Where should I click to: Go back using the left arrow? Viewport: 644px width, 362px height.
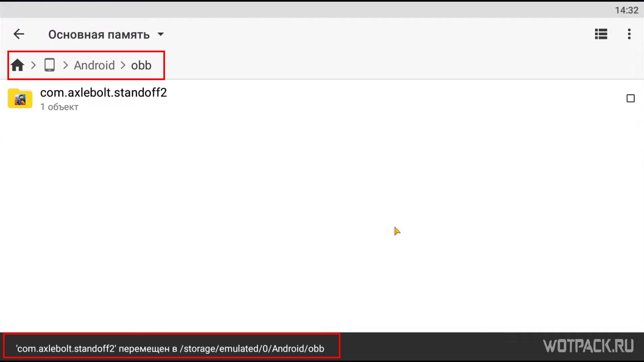(x=19, y=34)
